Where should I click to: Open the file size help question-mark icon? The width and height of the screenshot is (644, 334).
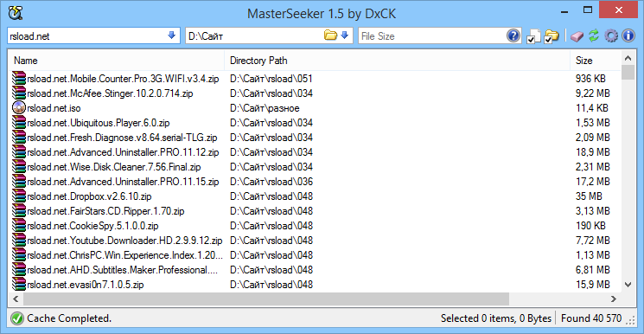pyautogui.click(x=513, y=35)
